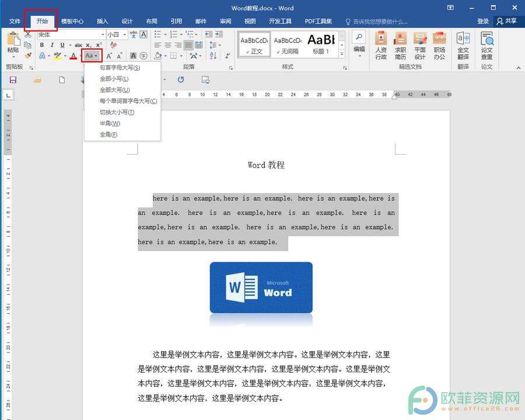Click the red font color A button
This screenshot has height=420, width=525.
pyautogui.click(x=73, y=56)
